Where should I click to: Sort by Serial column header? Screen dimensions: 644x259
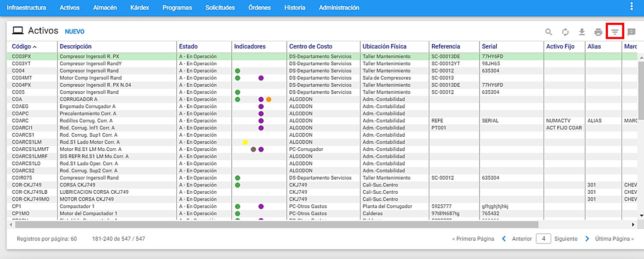tap(489, 46)
